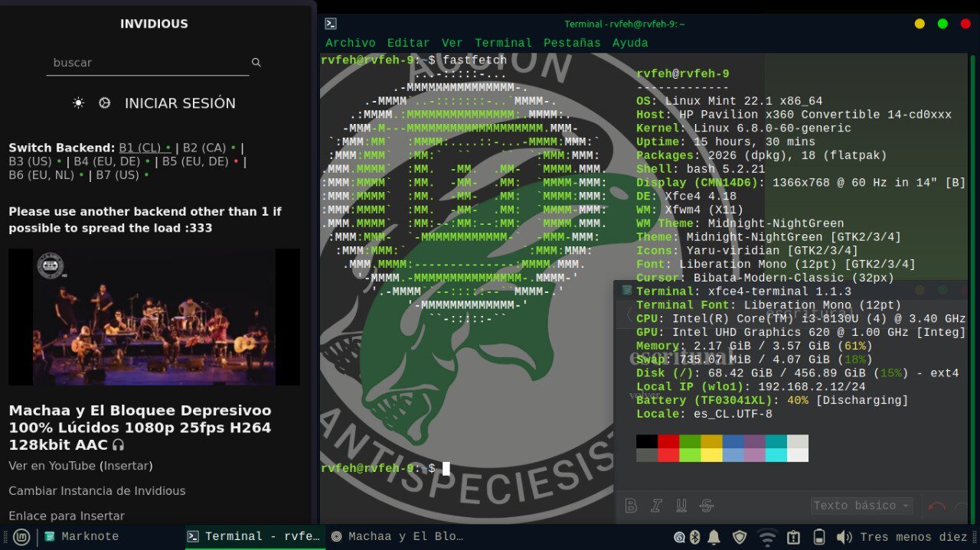Click the INICIAR SESIÓN link

pyautogui.click(x=180, y=103)
